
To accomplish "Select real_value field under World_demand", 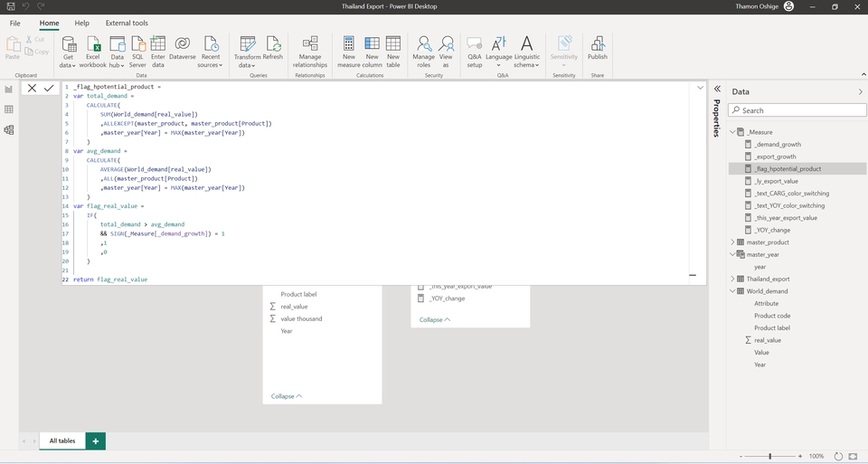I will point(768,340).
